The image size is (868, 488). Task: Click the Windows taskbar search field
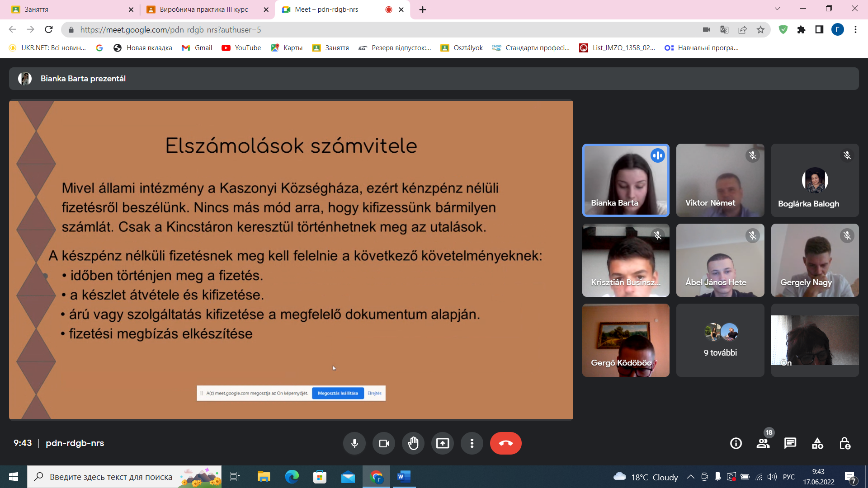point(111,477)
